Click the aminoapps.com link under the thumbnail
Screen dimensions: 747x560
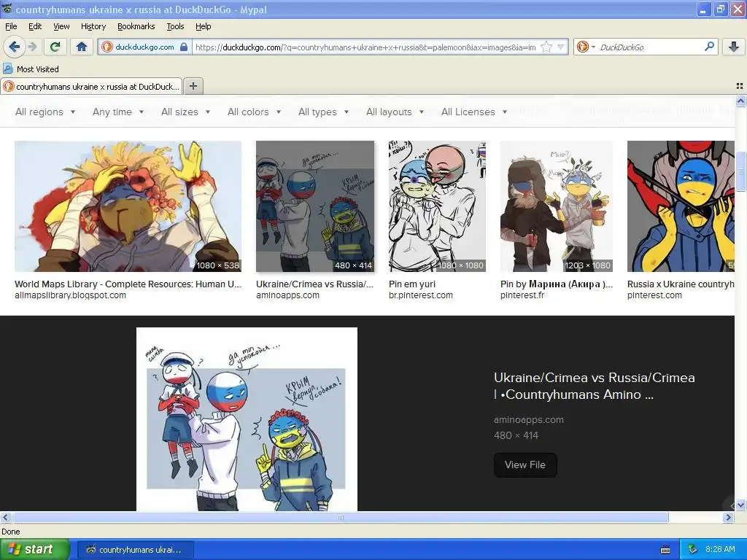coord(287,295)
